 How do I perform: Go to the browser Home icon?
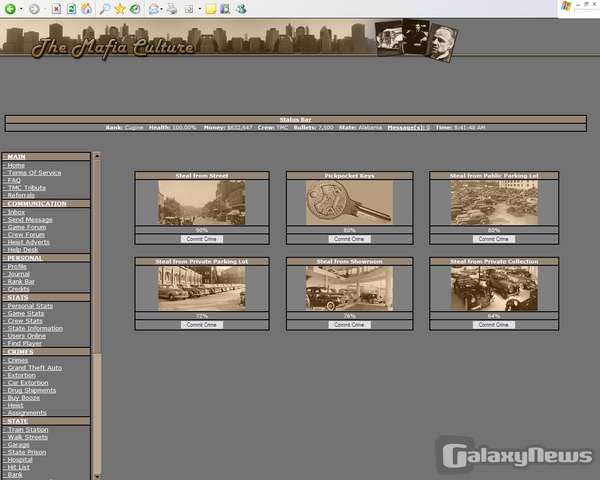click(87, 8)
